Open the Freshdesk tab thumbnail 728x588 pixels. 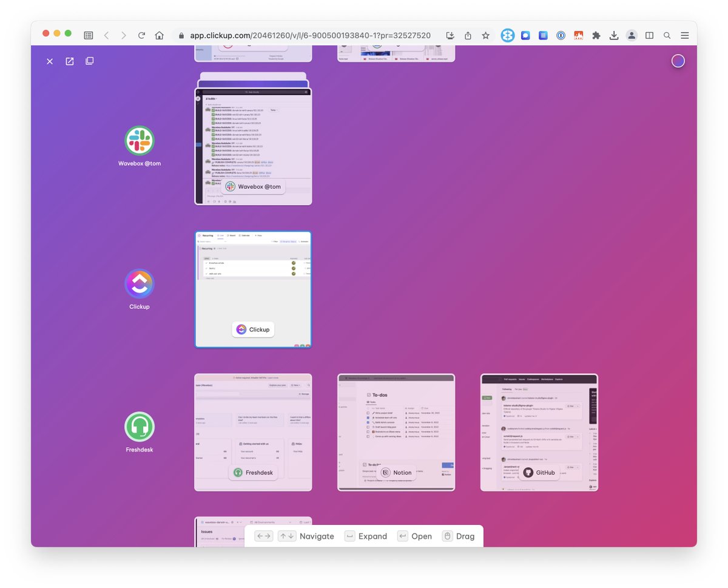pos(253,433)
